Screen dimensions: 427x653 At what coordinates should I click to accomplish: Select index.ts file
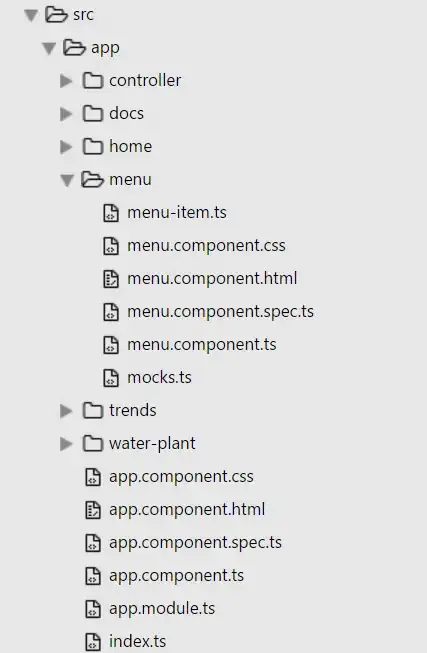click(x=137, y=641)
